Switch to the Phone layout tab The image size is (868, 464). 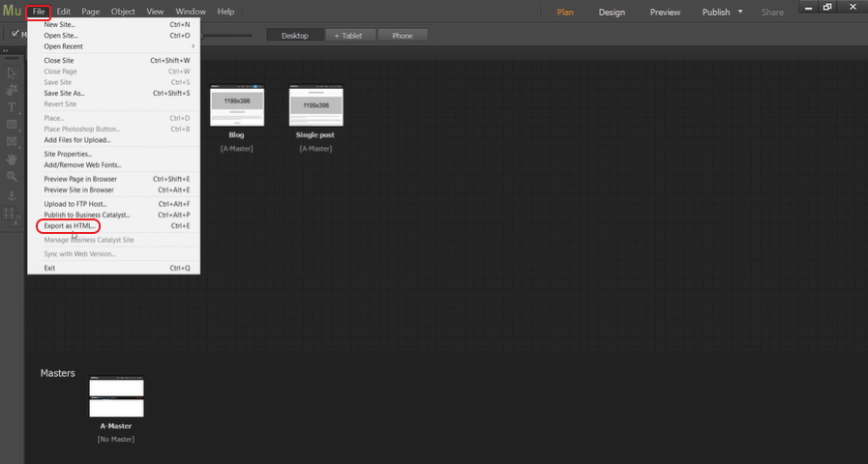point(402,36)
